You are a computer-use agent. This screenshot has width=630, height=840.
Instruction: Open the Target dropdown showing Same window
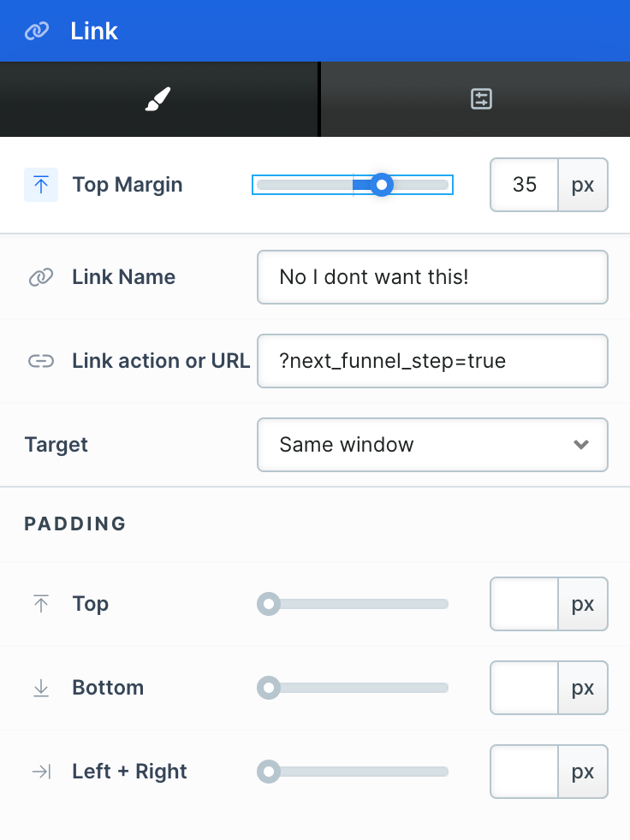coord(432,445)
